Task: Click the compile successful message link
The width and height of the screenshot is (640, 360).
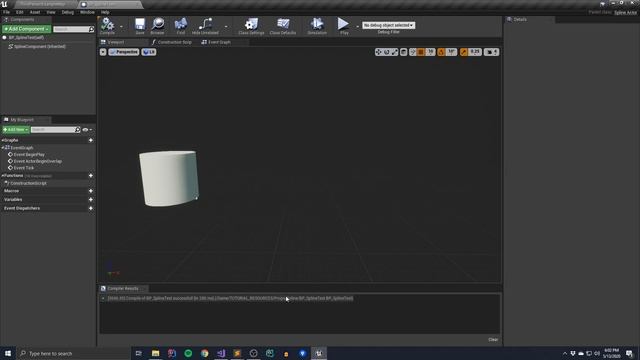Action: point(231,298)
